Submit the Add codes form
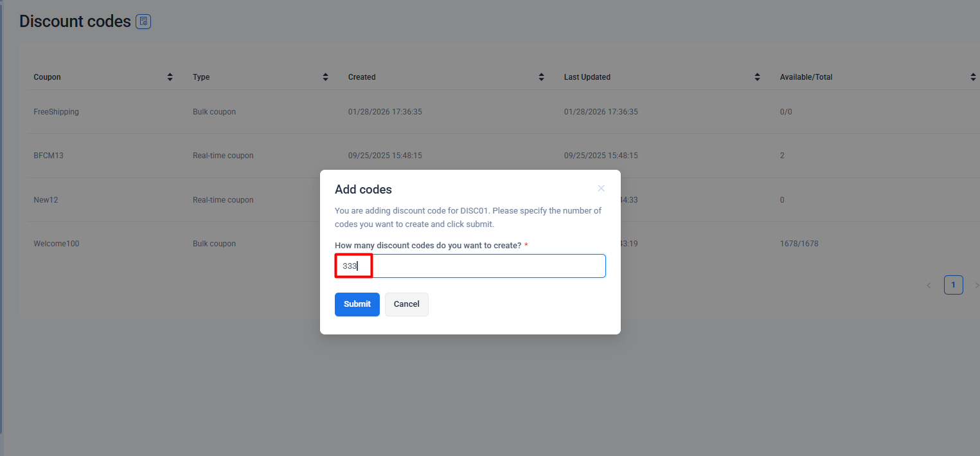Viewport: 980px width, 456px height. [357, 304]
